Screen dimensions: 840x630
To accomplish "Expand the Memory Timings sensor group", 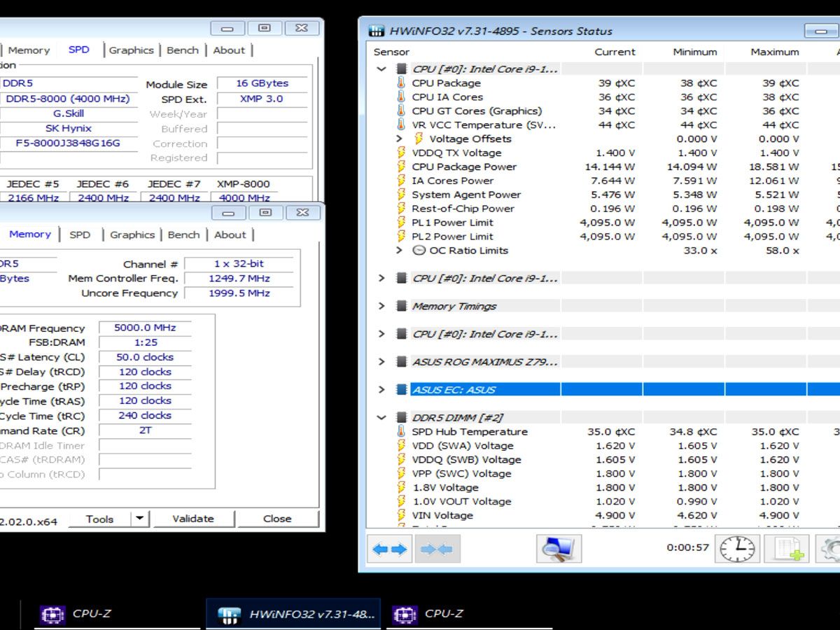I will click(381, 306).
